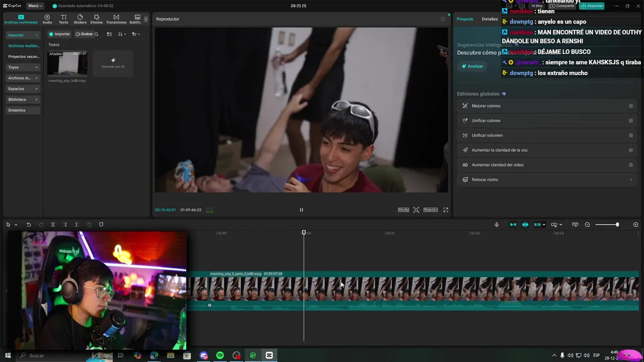Open the Relación aspect ratio option
Viewport: 644px width, 362px height.
[431, 210]
